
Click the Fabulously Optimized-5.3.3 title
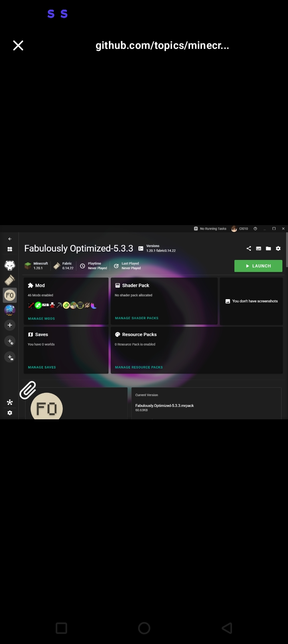pos(78,248)
